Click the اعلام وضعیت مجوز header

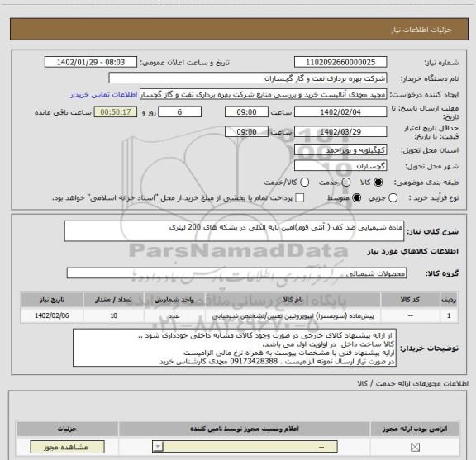tap(245, 429)
